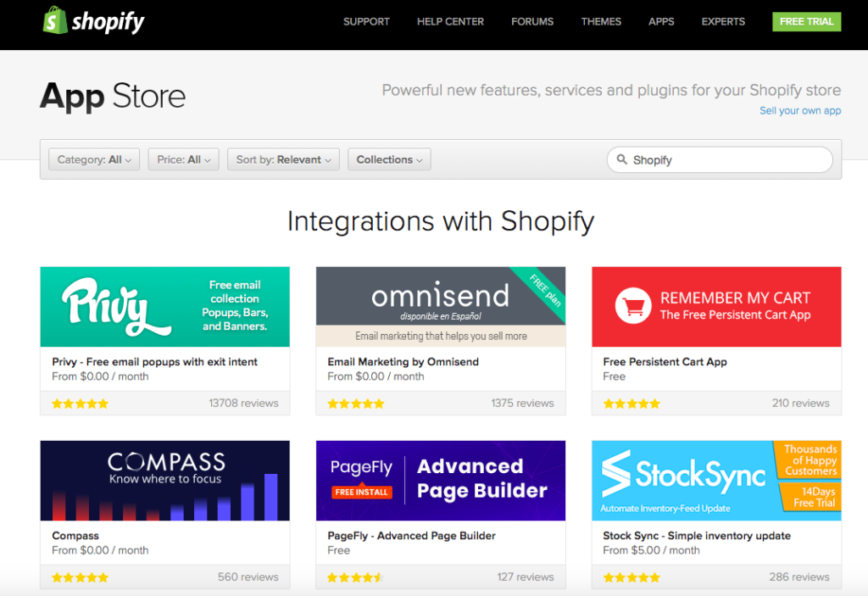This screenshot has height=596, width=868.
Task: Click the five-star rating under Privy
Action: (x=81, y=404)
